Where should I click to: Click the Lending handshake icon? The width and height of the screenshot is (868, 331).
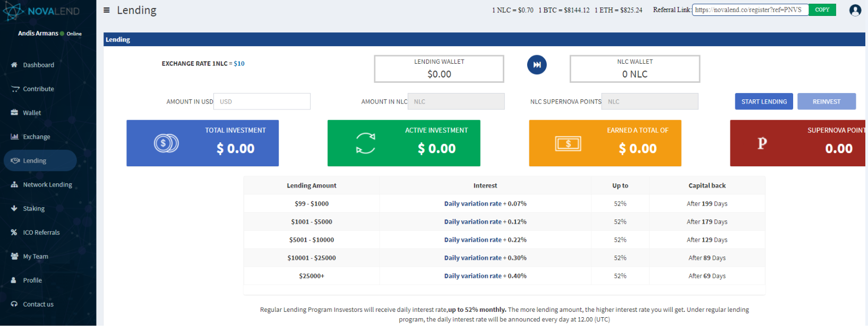pos(15,160)
